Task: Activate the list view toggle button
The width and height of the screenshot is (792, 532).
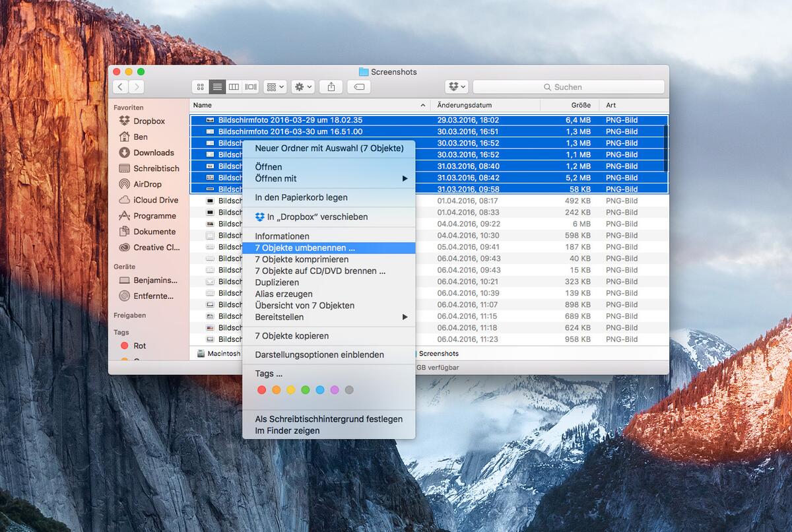Action: coord(217,87)
